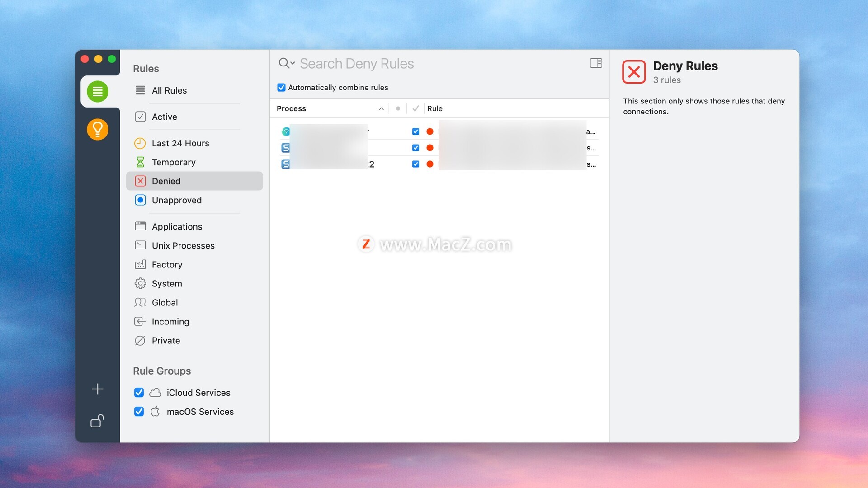This screenshot has width=868, height=488.
Task: Select the Unapproved rules section
Action: pos(176,200)
